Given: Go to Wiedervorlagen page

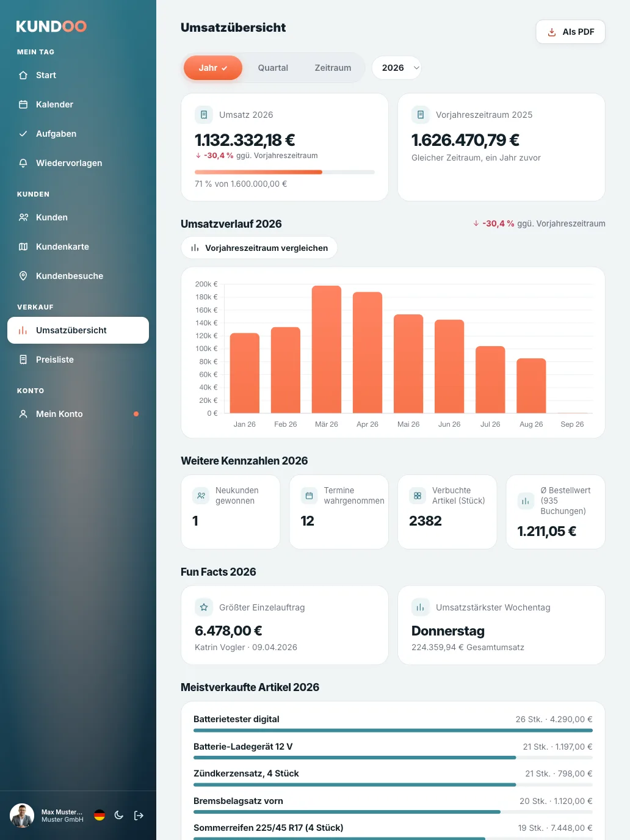Looking at the screenshot, I should pyautogui.click(x=78, y=163).
